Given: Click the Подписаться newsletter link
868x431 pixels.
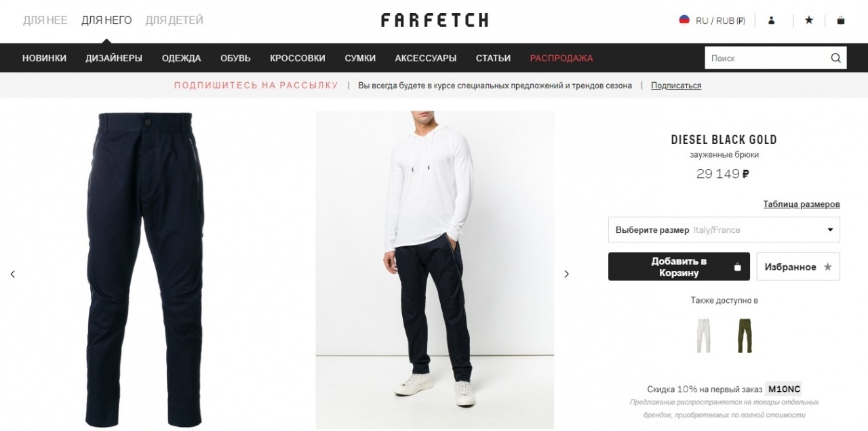Looking at the screenshot, I should [676, 86].
